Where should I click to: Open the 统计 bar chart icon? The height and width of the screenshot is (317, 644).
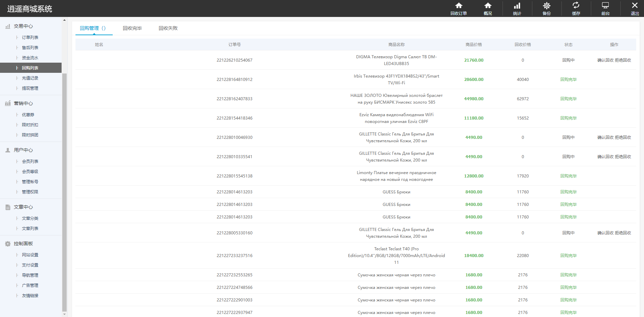(517, 6)
